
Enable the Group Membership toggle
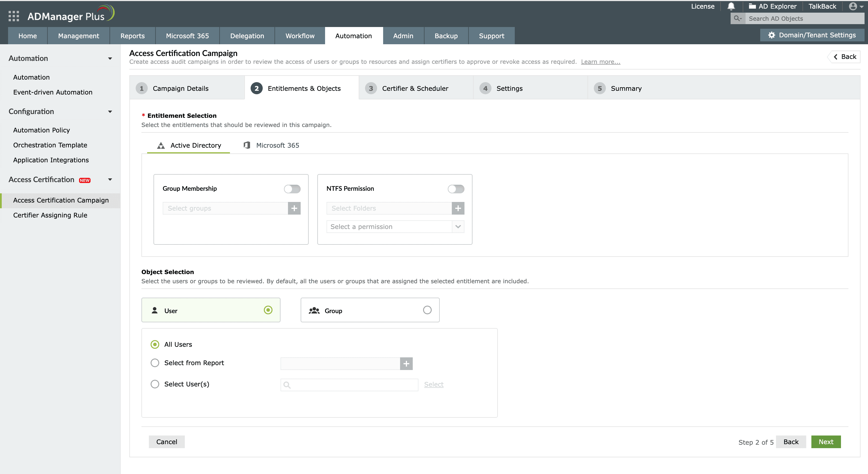[292, 189]
